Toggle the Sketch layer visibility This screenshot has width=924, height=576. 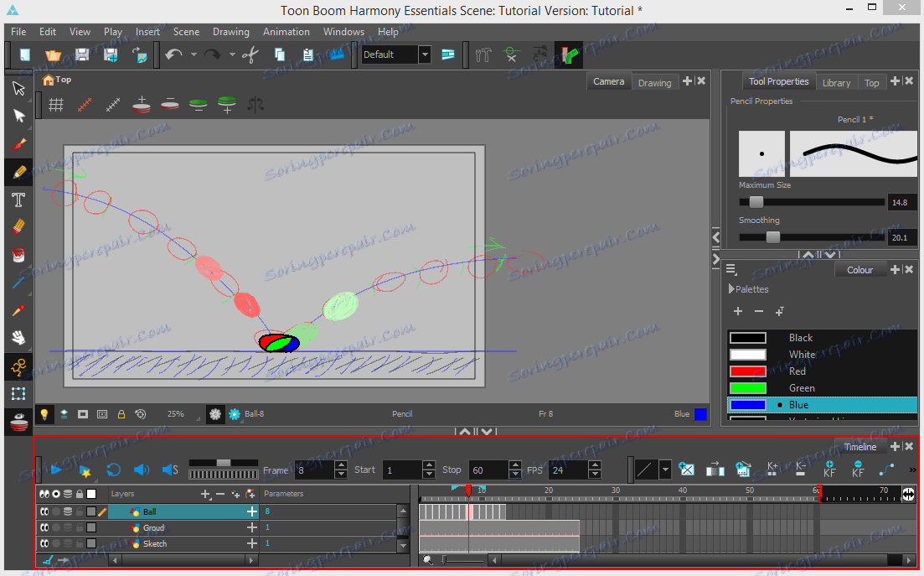coord(44,544)
